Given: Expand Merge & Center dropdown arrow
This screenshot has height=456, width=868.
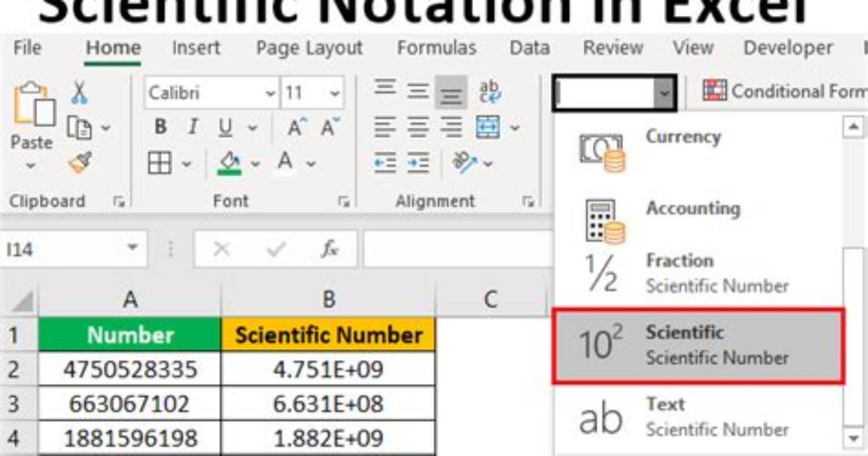Looking at the screenshot, I should (515, 129).
